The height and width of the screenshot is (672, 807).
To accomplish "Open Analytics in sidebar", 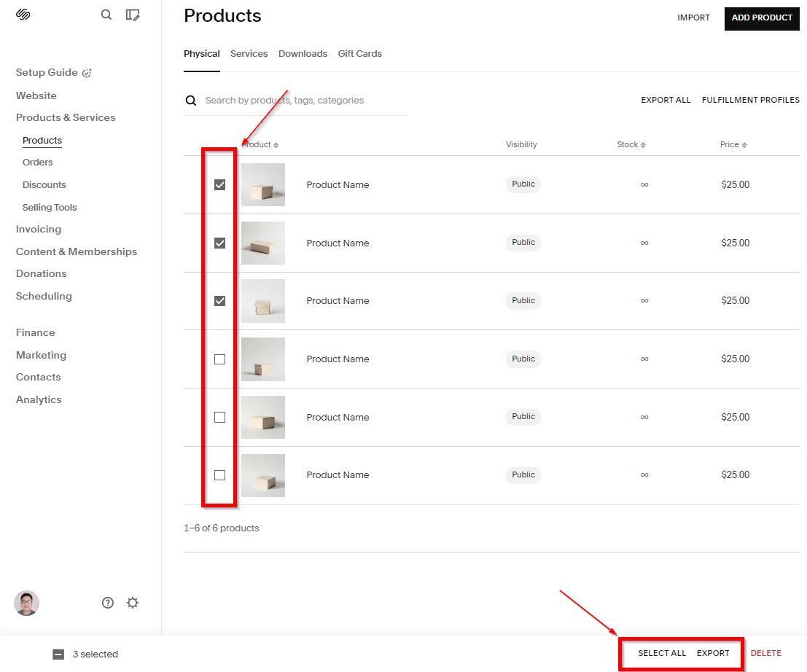I will 39,400.
